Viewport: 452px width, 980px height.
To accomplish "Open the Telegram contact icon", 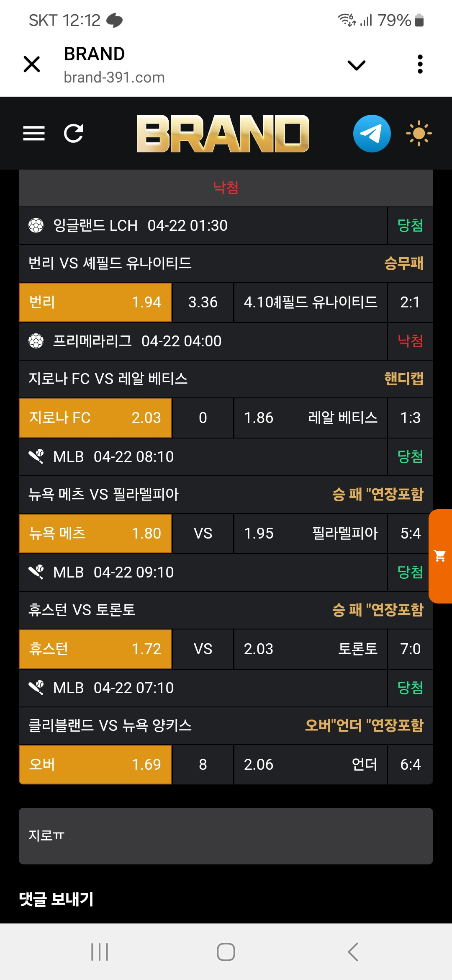I will coord(372,134).
